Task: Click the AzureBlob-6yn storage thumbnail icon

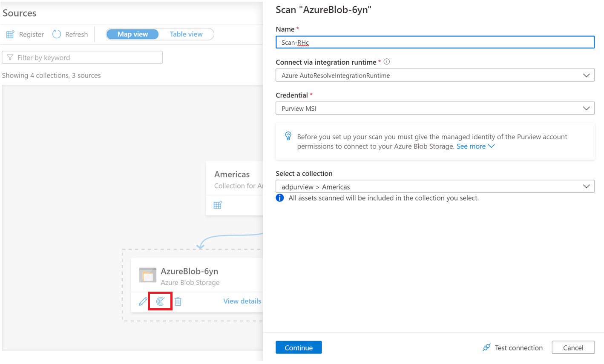Action: coord(148,275)
